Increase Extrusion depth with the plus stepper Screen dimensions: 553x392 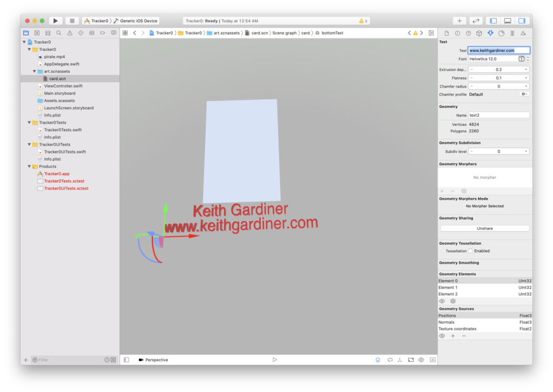[526, 70]
